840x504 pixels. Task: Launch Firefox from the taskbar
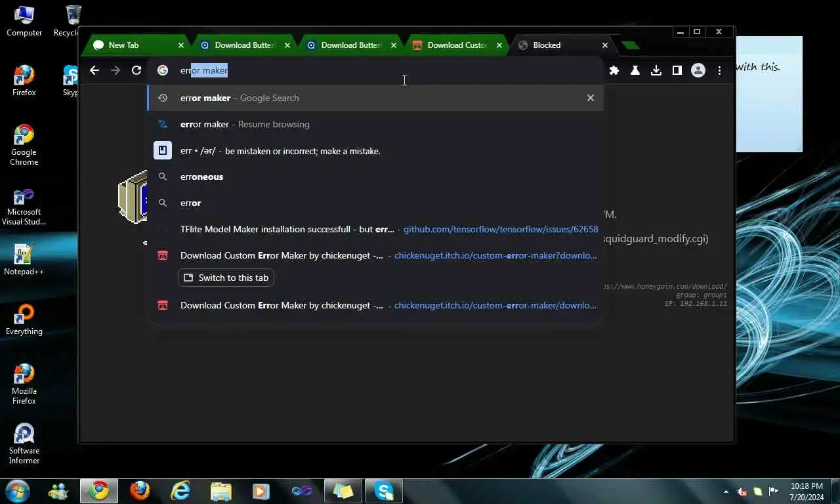[x=140, y=491]
